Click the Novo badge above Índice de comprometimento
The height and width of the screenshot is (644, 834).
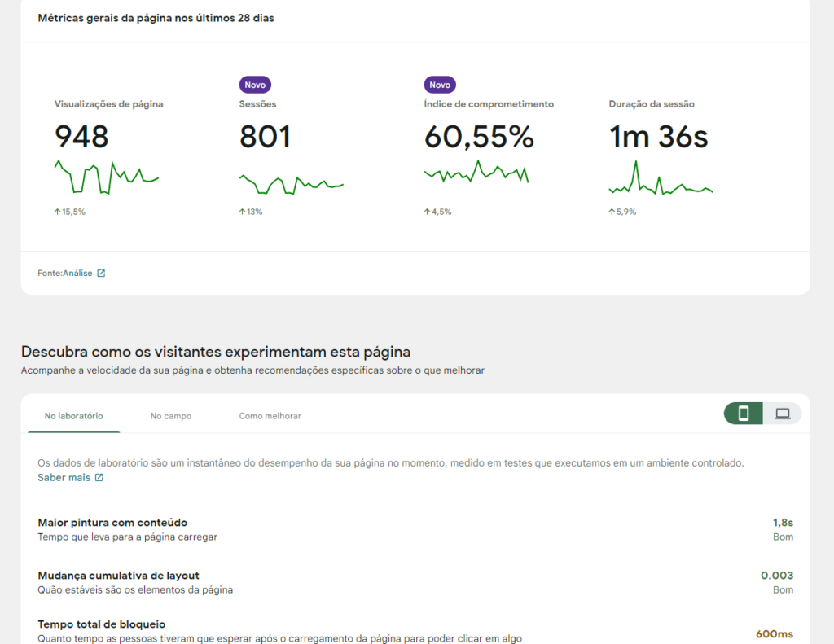440,84
